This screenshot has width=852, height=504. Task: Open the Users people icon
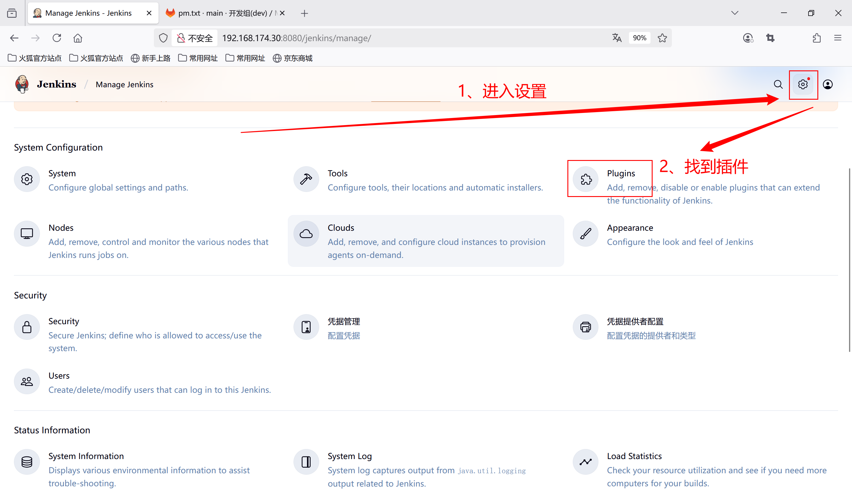[27, 381]
